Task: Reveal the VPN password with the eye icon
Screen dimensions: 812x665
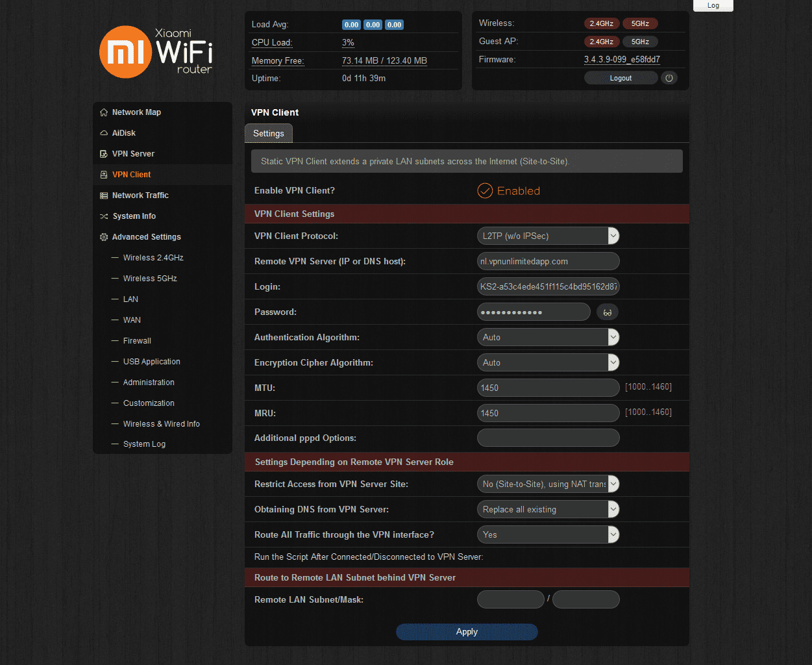Action: 607,312
